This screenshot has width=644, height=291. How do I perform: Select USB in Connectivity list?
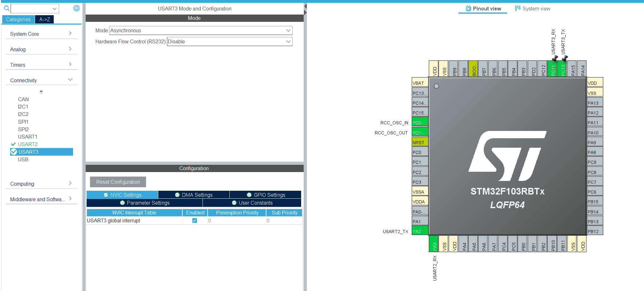point(23,159)
